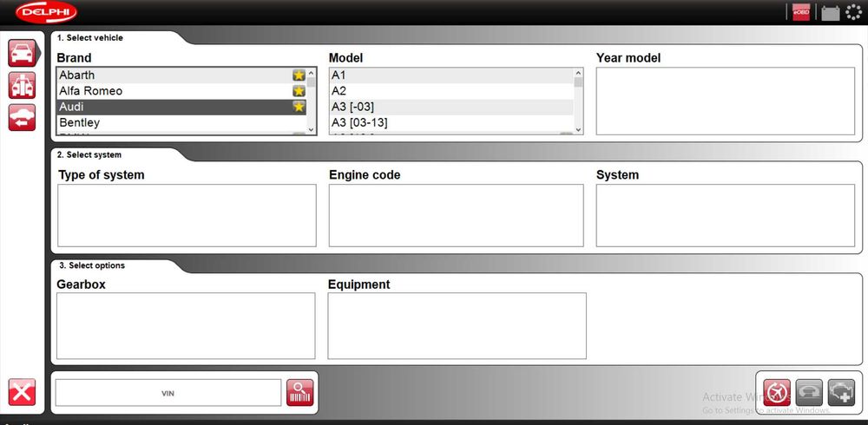Click the VIN barcode search icon
Screen dimensions: 868x425
coord(300,393)
